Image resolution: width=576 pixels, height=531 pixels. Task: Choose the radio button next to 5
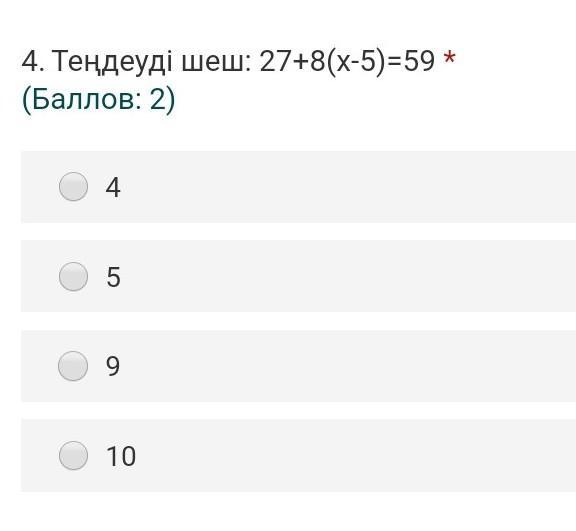(x=73, y=277)
